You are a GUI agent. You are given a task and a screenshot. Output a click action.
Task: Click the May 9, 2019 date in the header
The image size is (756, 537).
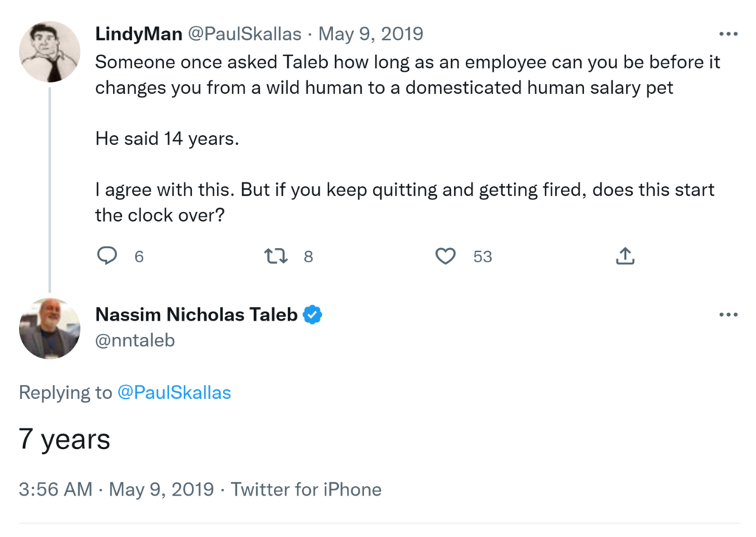[371, 34]
